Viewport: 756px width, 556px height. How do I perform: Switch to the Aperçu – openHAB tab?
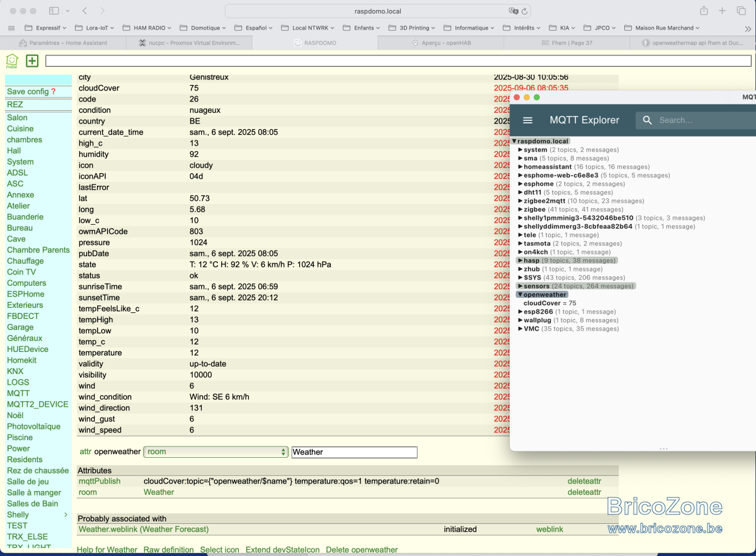[x=441, y=43]
